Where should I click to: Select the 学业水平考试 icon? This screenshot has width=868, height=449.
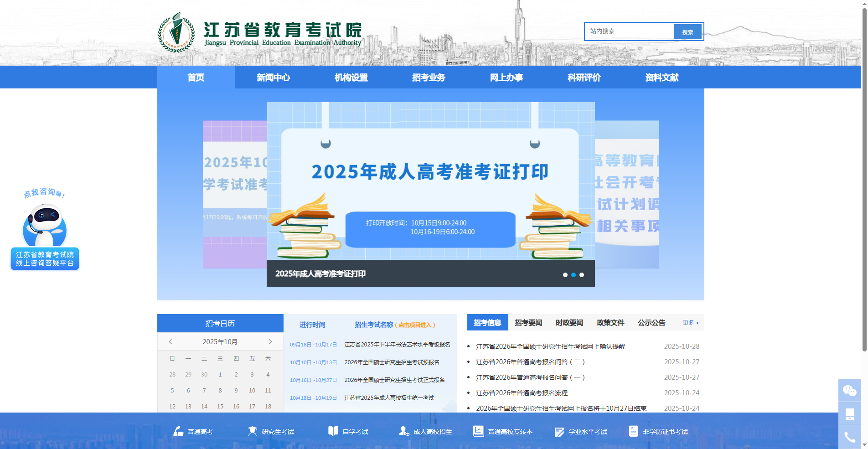[559, 431]
